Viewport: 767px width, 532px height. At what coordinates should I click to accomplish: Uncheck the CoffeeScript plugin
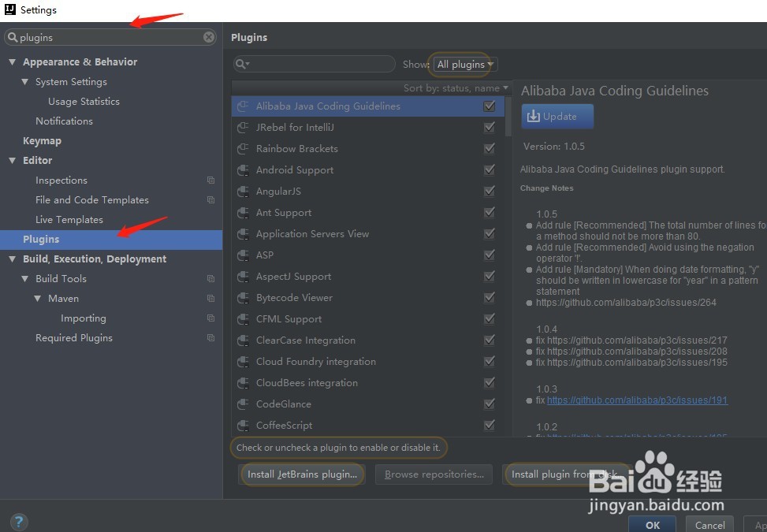coord(490,426)
